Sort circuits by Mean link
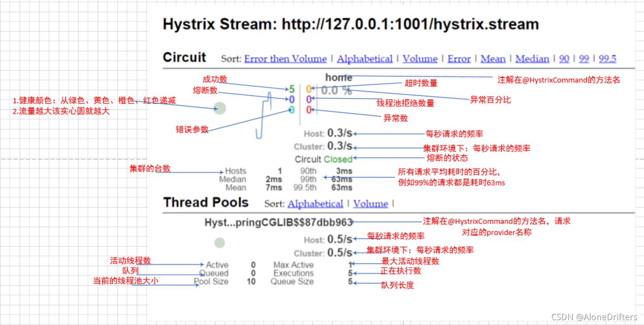644x325 pixels. coord(493,59)
